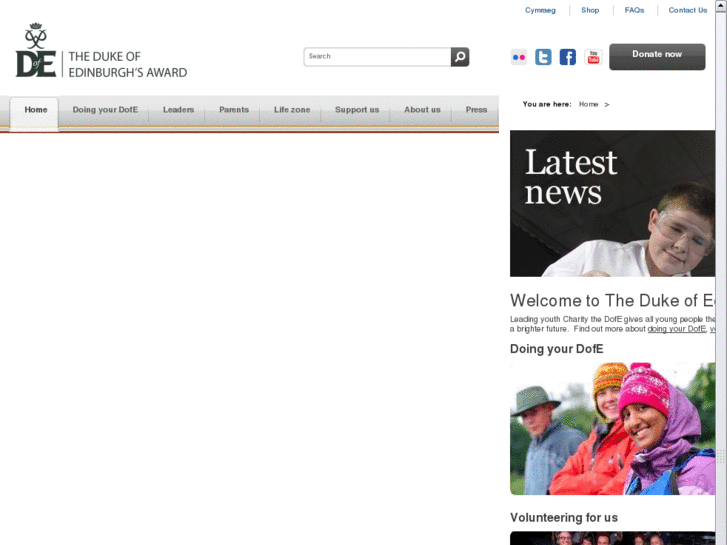Open the About us menu item

pyautogui.click(x=422, y=110)
